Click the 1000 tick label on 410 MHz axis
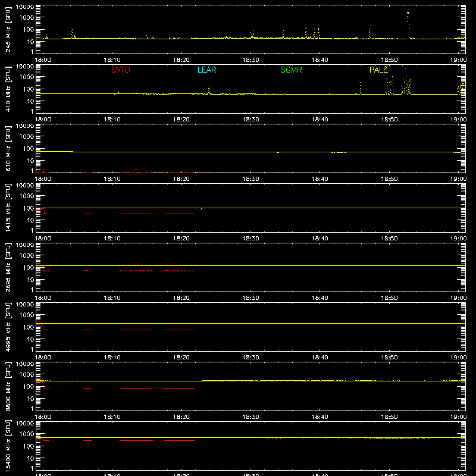The width and height of the screenshot is (476, 476). (x=27, y=77)
